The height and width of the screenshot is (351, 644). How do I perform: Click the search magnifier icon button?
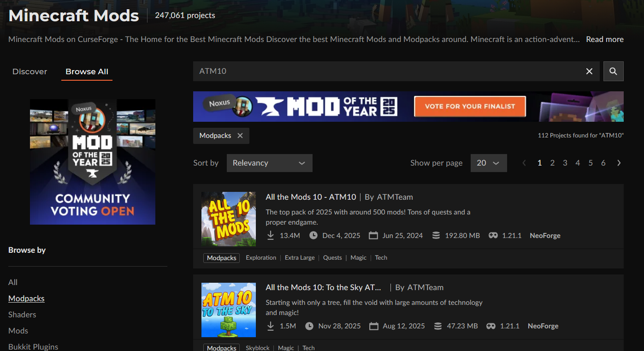(x=613, y=71)
